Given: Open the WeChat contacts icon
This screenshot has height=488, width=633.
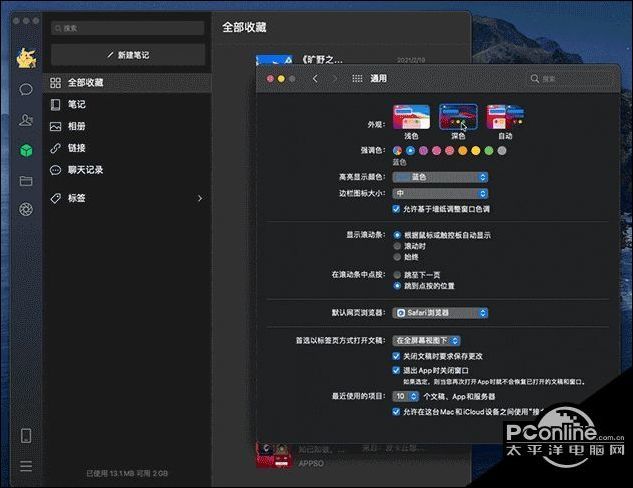Looking at the screenshot, I should pos(26,120).
